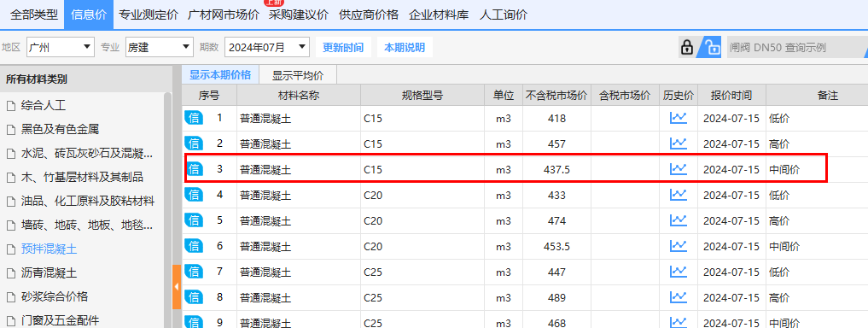Select 显示平均价 tab

click(298, 75)
